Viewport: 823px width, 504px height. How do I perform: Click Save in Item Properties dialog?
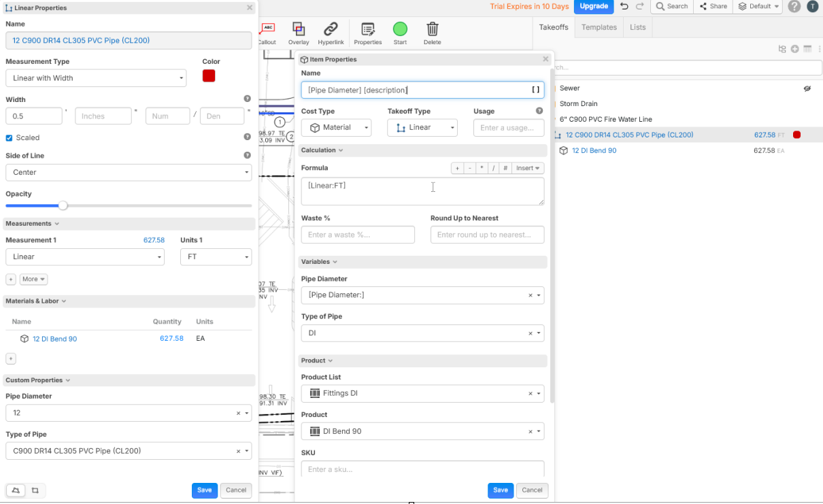[x=500, y=490]
